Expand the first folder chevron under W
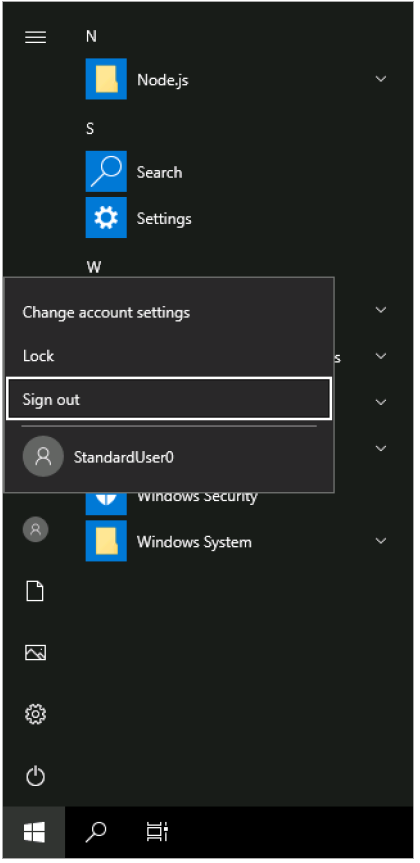The height and width of the screenshot is (863, 420). click(x=380, y=310)
